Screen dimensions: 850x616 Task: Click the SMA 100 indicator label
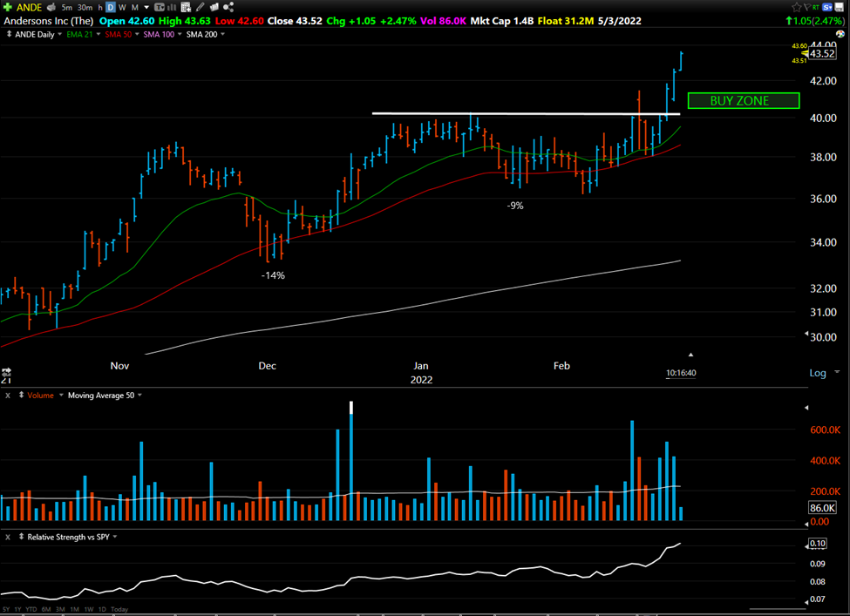click(159, 34)
